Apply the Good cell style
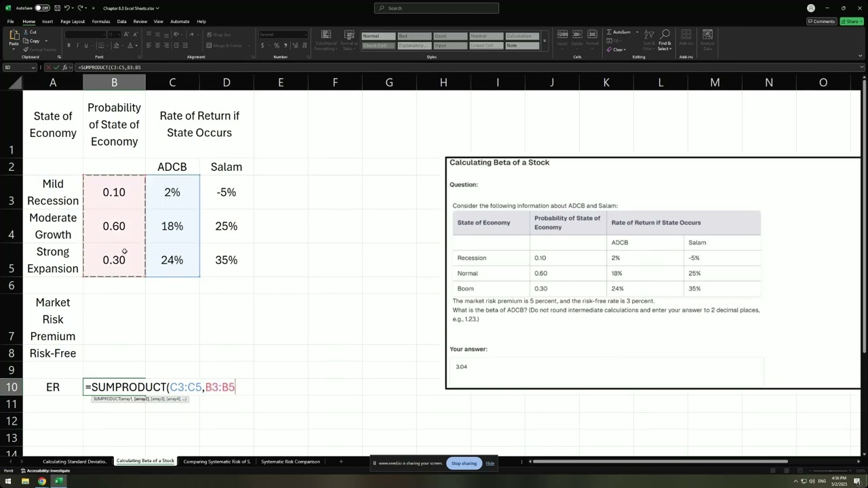Viewport: 868px width, 488px height. (x=449, y=36)
